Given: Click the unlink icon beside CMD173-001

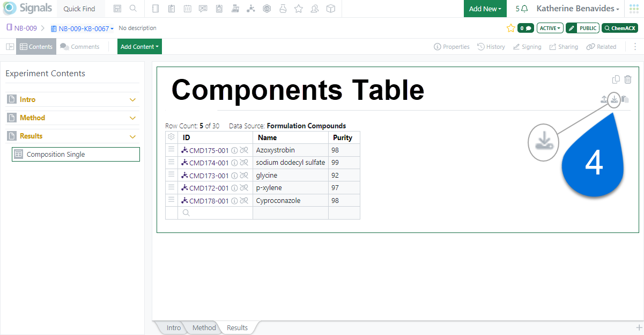Looking at the screenshot, I should (x=244, y=176).
